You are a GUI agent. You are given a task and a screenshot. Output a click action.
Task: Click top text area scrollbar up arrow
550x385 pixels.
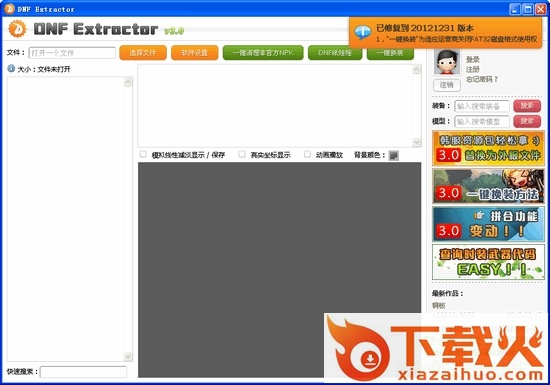[x=417, y=69]
